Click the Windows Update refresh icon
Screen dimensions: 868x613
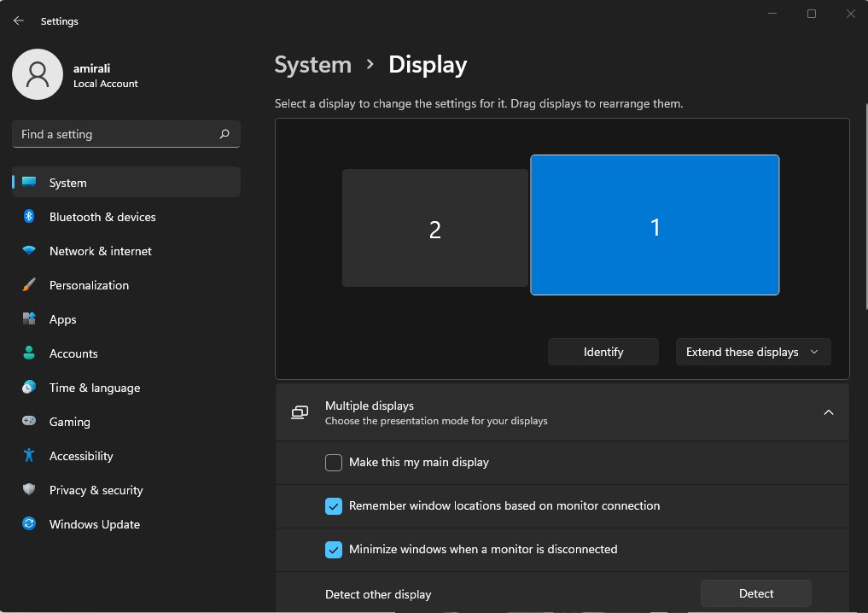[x=29, y=523]
